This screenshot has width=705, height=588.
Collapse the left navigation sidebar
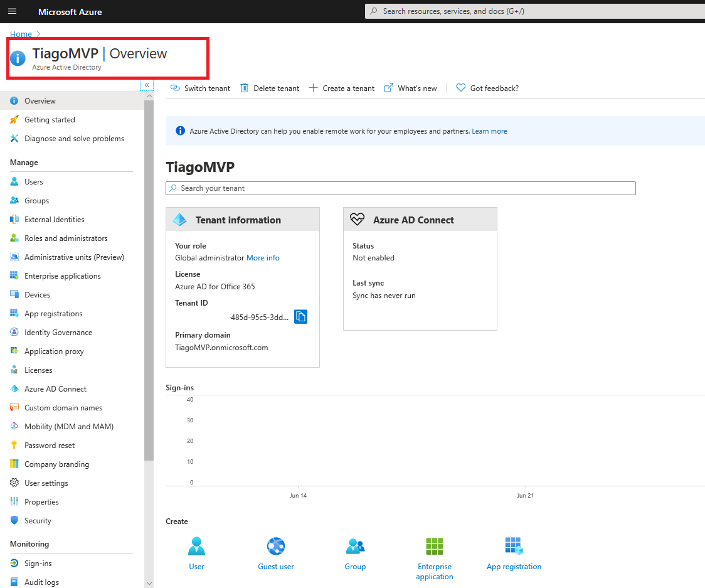[x=147, y=85]
